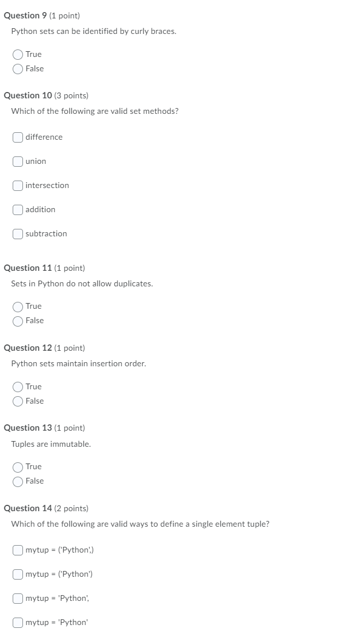This screenshot has height=644, width=364.
Task: Select True for tuples are immutable
Action: click(18, 466)
